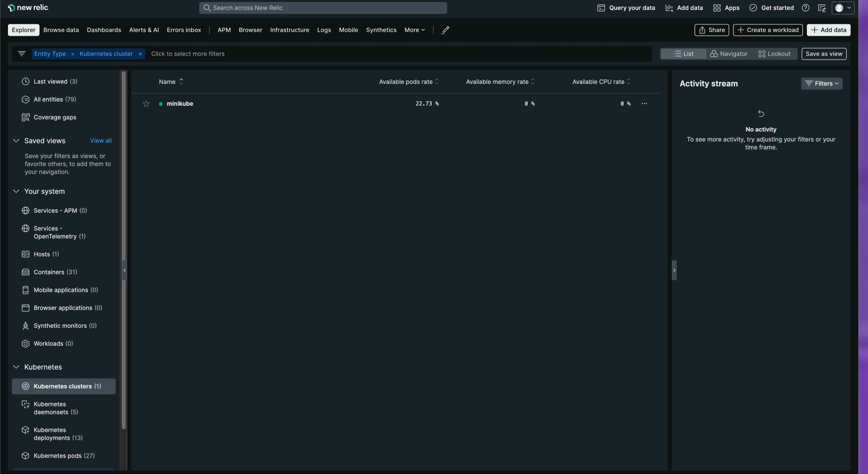The height and width of the screenshot is (474, 868).
Task: Click the Browser applications window icon
Action: coord(26,308)
